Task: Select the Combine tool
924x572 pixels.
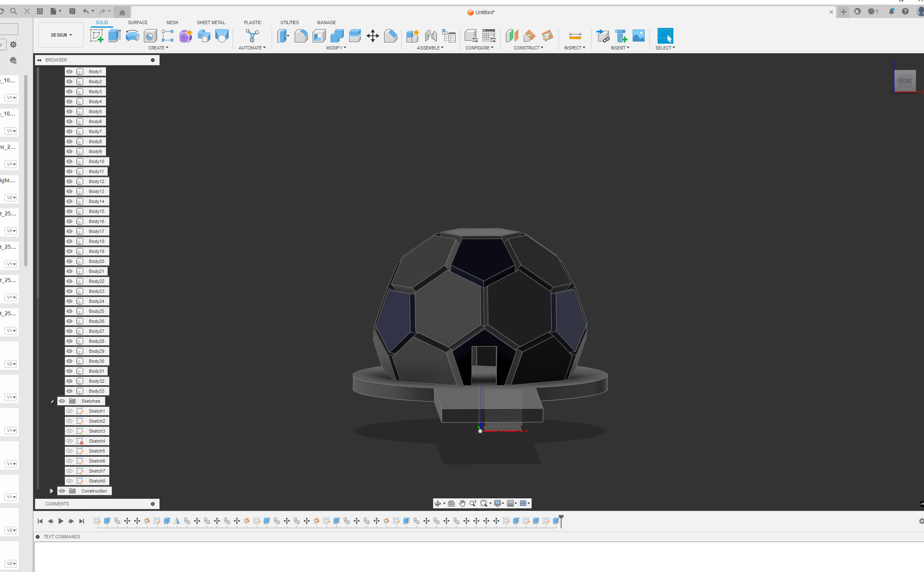Action: coord(337,36)
